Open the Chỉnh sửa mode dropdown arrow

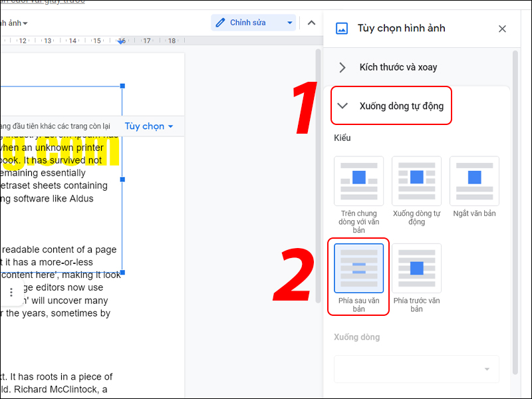click(290, 23)
